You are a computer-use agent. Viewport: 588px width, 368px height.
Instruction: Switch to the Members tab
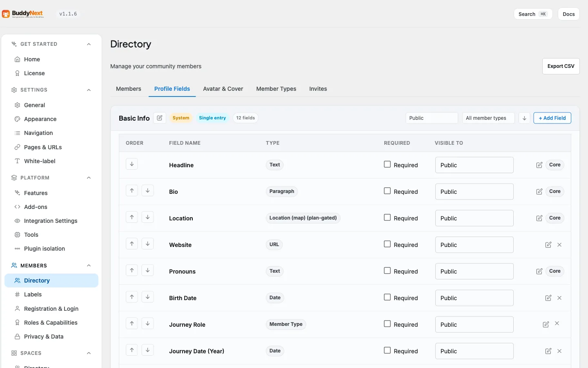tap(129, 89)
